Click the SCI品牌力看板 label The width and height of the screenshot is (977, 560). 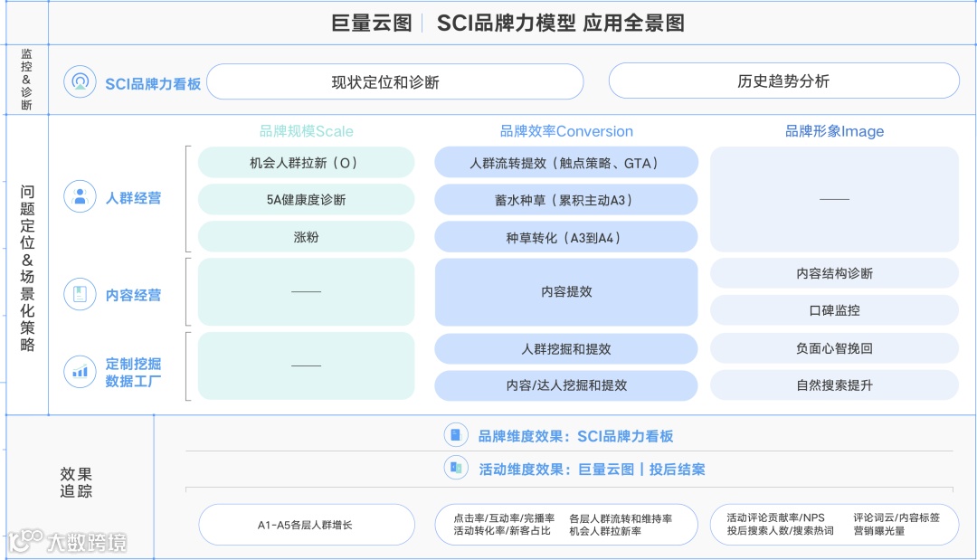(x=153, y=83)
